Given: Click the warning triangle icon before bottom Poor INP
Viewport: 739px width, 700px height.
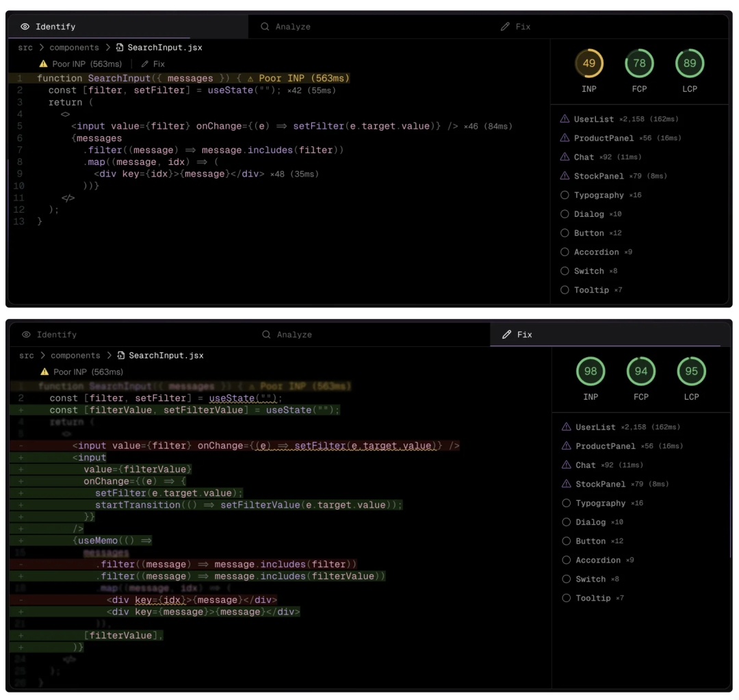Looking at the screenshot, I should pyautogui.click(x=44, y=372).
